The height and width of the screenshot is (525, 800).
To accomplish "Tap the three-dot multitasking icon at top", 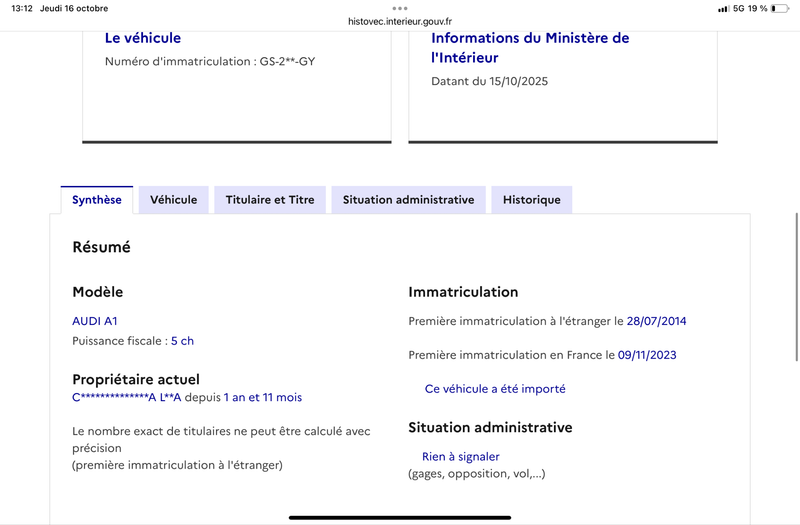I will click(400, 8).
